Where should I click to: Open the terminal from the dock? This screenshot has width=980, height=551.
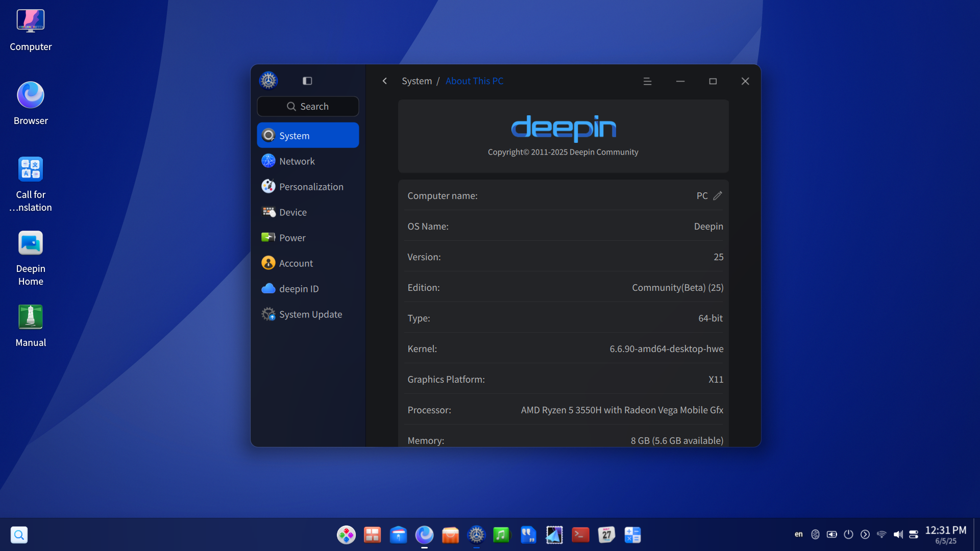pos(580,535)
